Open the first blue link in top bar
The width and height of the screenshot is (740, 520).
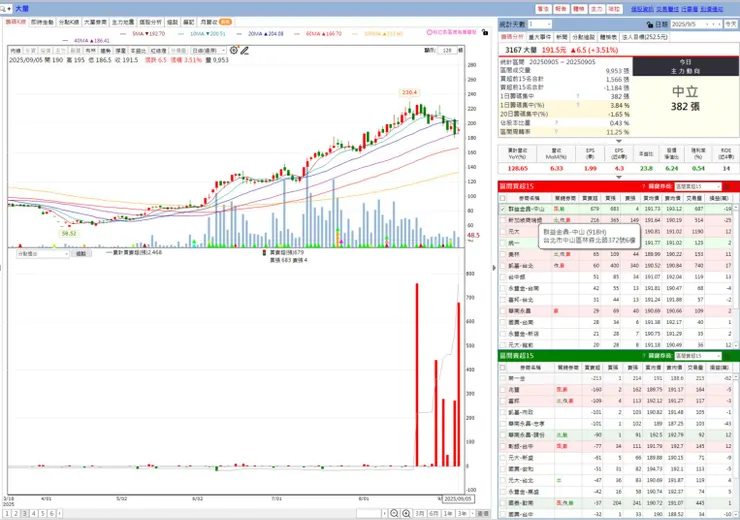click(642, 9)
